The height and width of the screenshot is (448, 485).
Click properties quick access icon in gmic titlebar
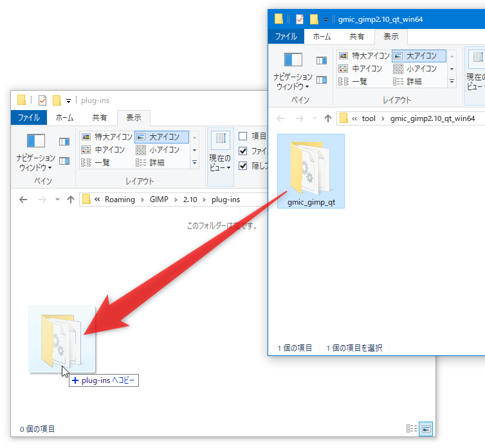(300, 19)
